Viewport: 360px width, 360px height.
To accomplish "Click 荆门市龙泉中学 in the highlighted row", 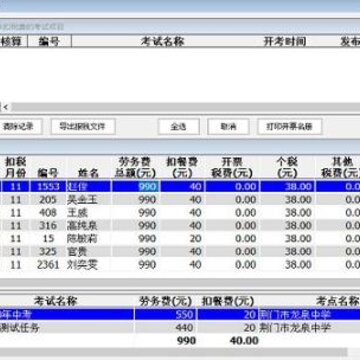I will (x=295, y=315).
